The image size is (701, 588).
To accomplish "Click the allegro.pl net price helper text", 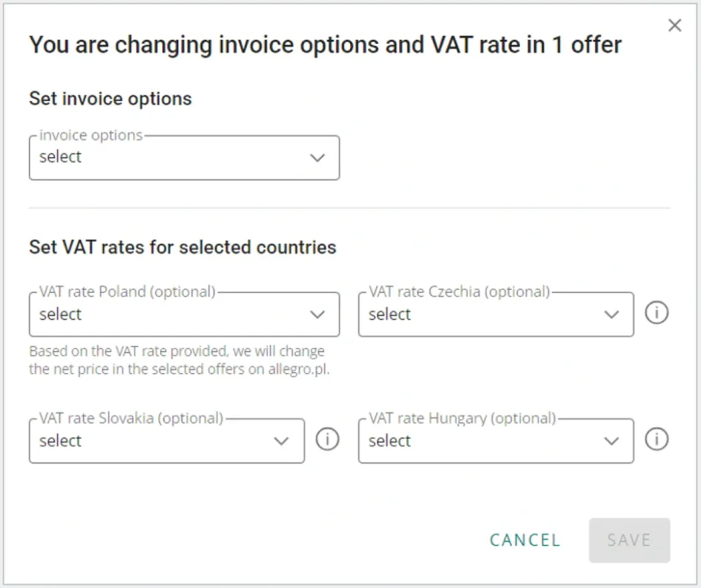I will pos(179,360).
